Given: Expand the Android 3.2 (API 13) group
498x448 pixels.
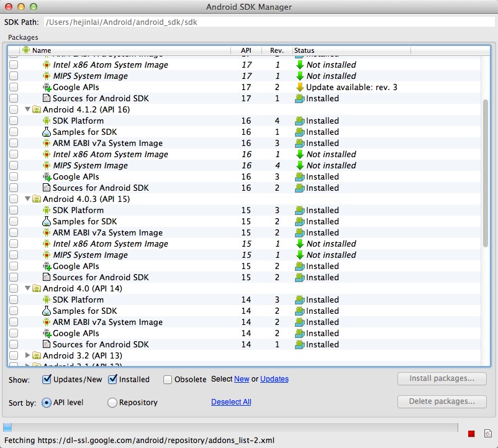Looking at the screenshot, I should (x=27, y=355).
